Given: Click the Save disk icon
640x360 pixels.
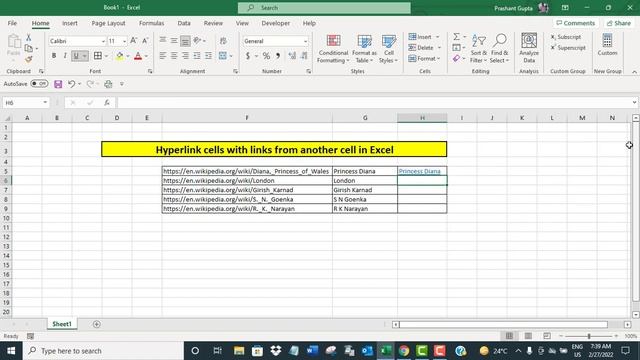Looking at the screenshot, I should point(58,84).
